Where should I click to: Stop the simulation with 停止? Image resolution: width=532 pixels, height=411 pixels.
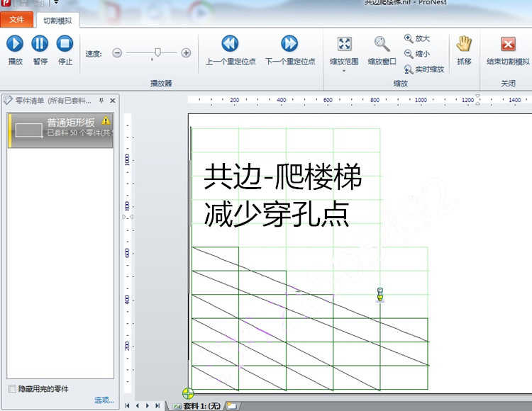pyautogui.click(x=65, y=50)
